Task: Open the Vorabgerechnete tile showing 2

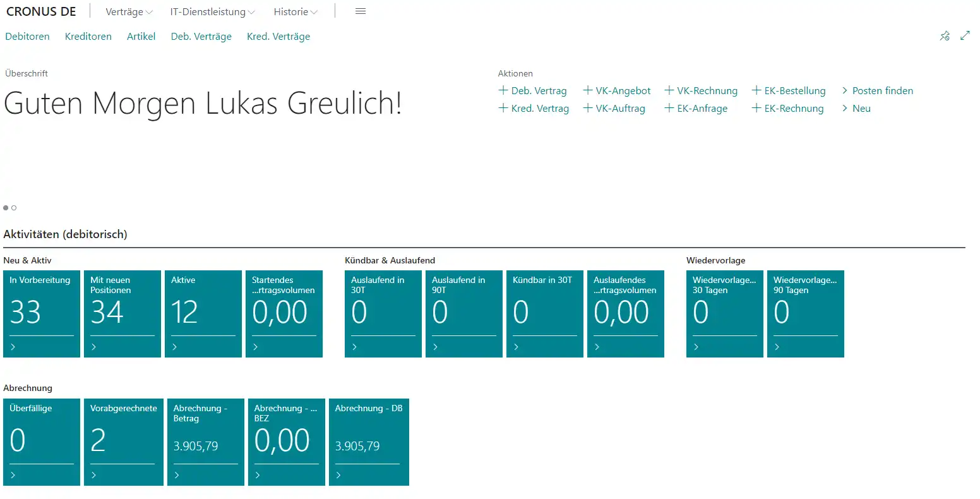Action: pyautogui.click(x=123, y=442)
